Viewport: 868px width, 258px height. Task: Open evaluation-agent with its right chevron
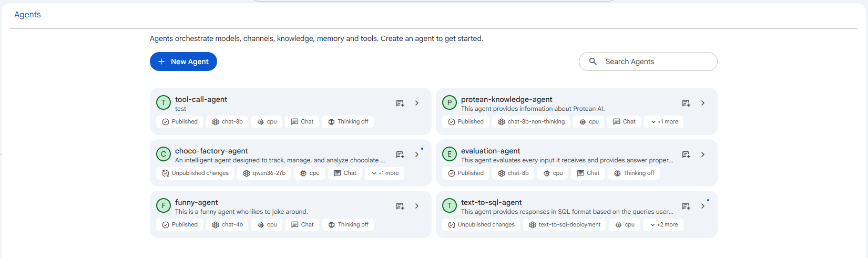point(703,155)
